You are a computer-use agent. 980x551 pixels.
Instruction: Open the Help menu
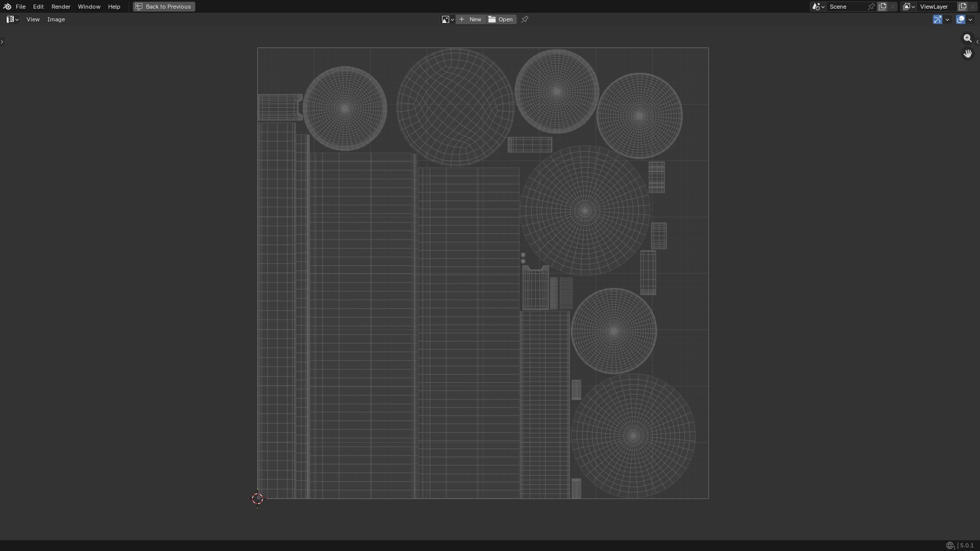click(x=114, y=7)
